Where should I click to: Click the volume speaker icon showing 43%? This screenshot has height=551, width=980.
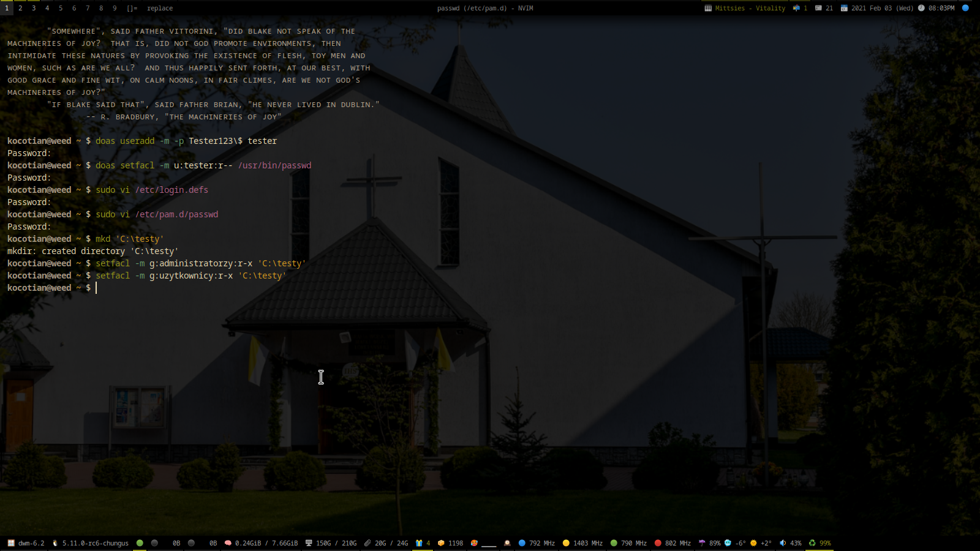pos(783,543)
